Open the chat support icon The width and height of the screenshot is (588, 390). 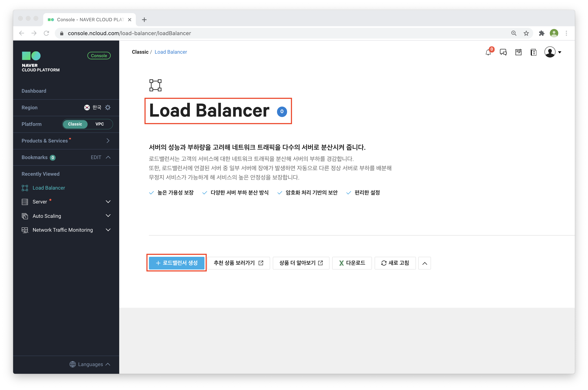[503, 52]
